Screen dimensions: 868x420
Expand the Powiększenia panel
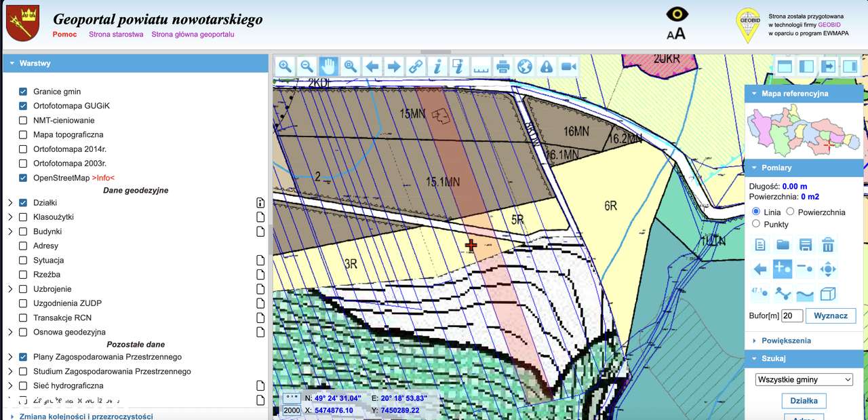(804, 341)
